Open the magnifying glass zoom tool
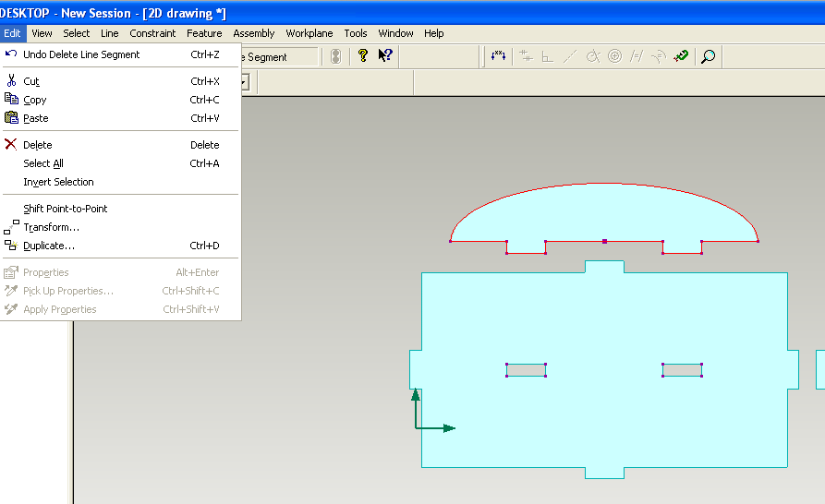The image size is (825, 504). 709,56
